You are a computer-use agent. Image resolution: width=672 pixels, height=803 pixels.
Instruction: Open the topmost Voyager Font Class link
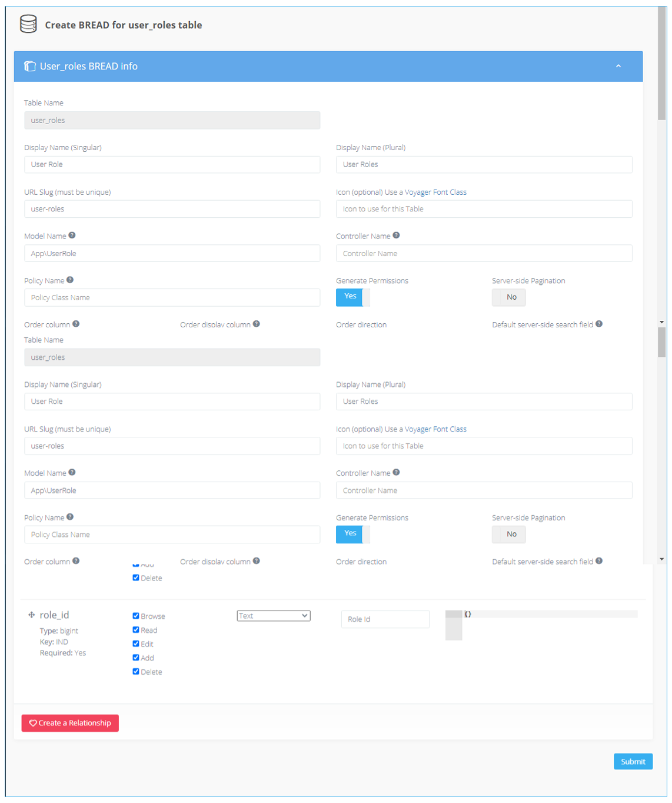(435, 193)
